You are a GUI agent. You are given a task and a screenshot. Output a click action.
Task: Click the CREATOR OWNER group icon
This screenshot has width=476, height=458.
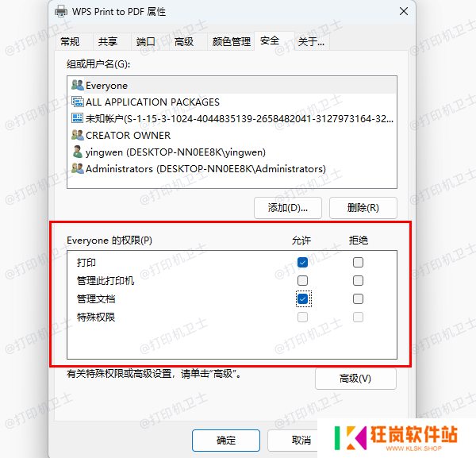pyautogui.click(x=78, y=135)
